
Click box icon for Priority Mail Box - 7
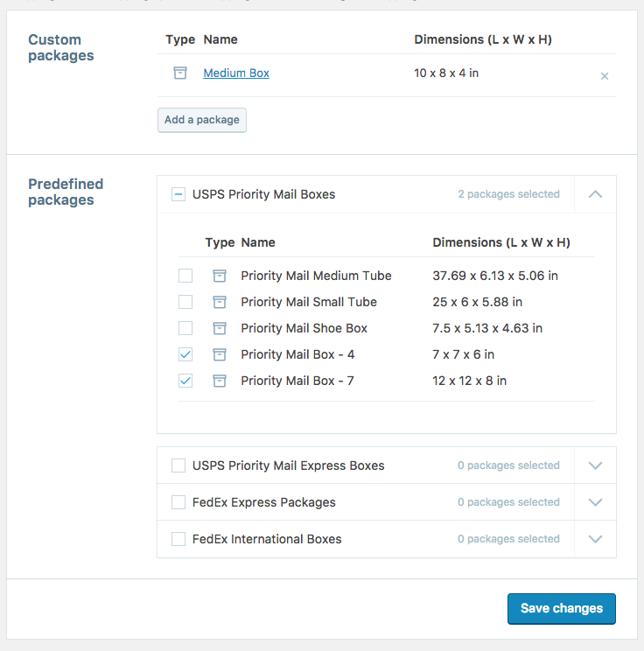[220, 381]
